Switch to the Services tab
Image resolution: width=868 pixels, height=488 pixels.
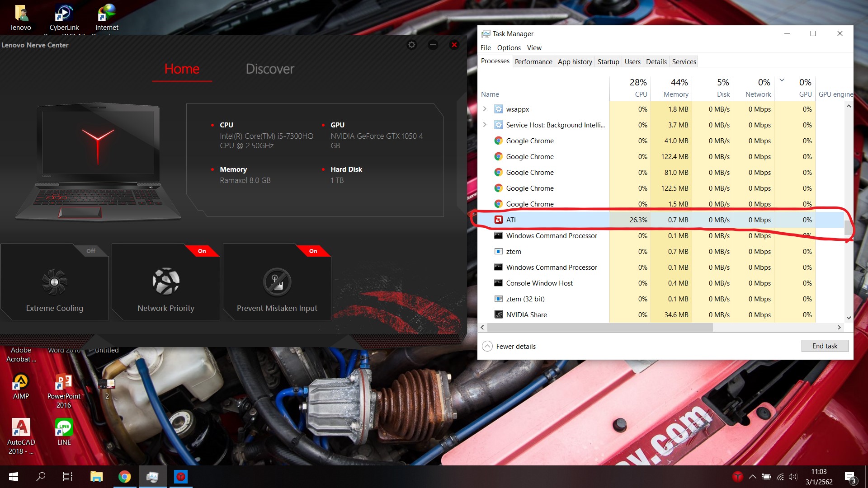pyautogui.click(x=684, y=61)
